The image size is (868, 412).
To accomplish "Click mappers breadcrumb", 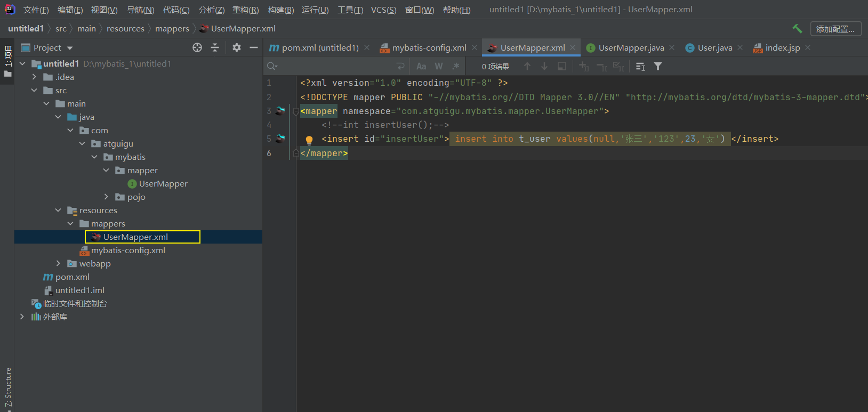I will (172, 29).
